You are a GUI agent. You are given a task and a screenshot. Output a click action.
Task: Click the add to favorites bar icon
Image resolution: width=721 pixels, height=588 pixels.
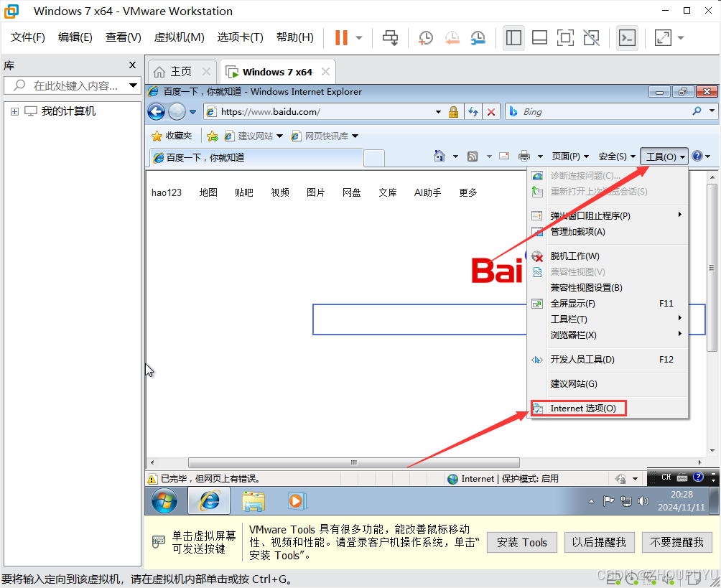click(213, 136)
